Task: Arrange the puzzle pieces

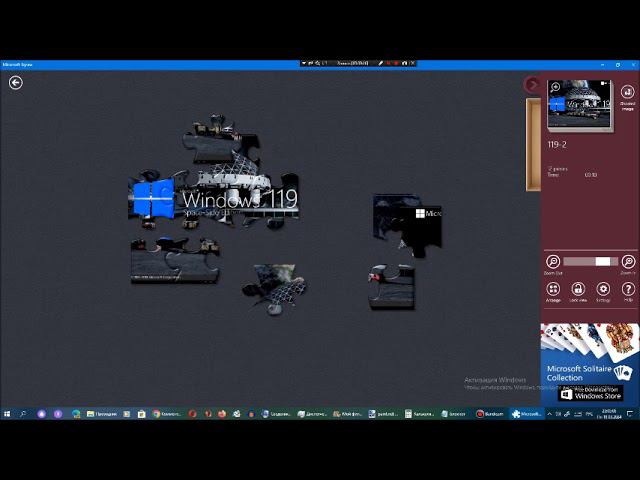Action: pos(553,291)
